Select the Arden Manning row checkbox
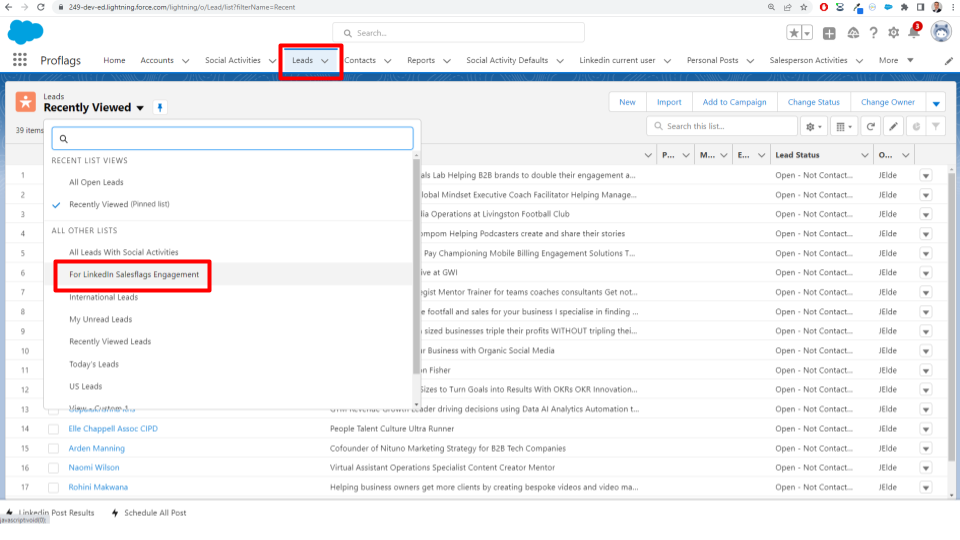The width and height of the screenshot is (960, 540). pos(53,449)
